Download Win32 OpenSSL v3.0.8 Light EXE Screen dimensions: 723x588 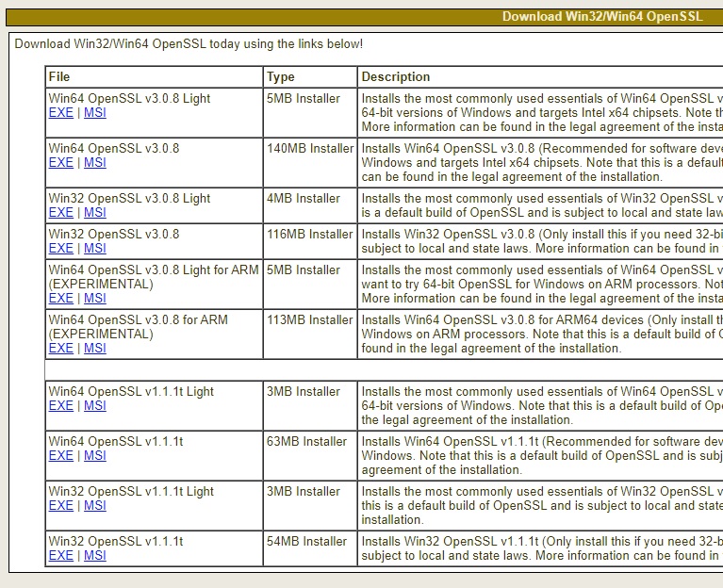[x=60, y=213]
